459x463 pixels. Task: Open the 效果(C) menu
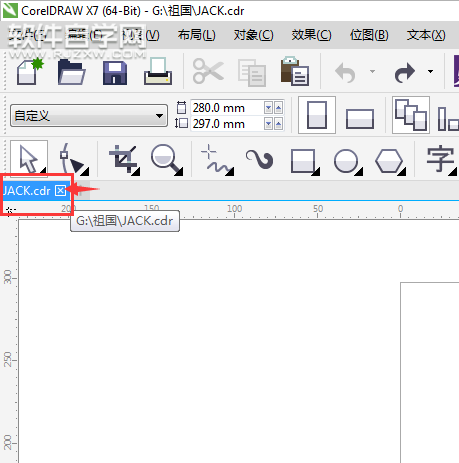[x=311, y=35]
